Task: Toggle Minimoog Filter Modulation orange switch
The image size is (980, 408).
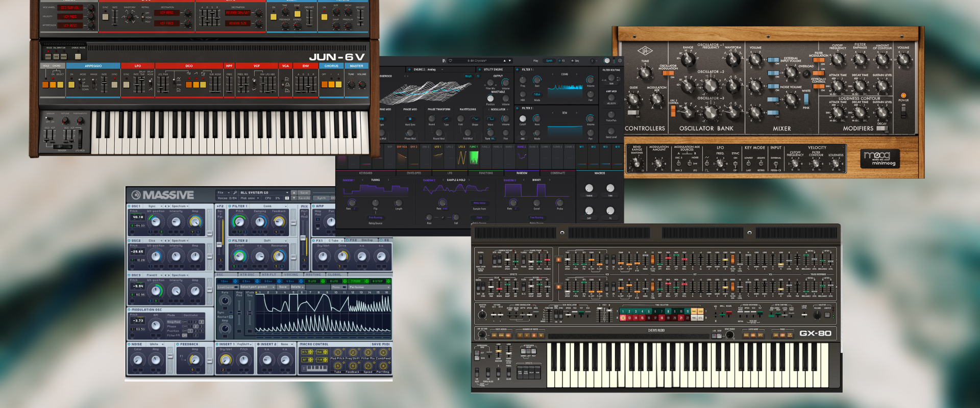Action: 819,60
